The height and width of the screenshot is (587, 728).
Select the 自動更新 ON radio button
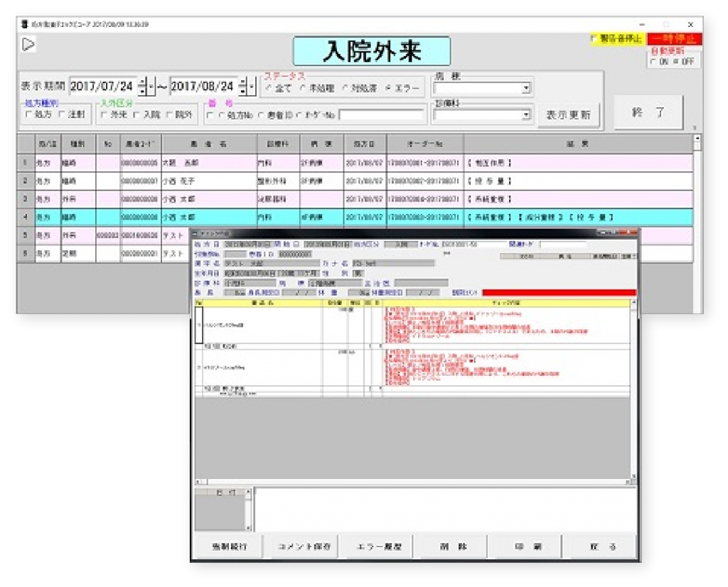click(653, 61)
